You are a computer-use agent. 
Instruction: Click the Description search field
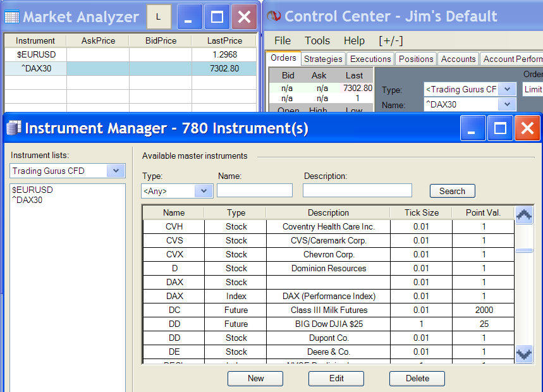357,190
